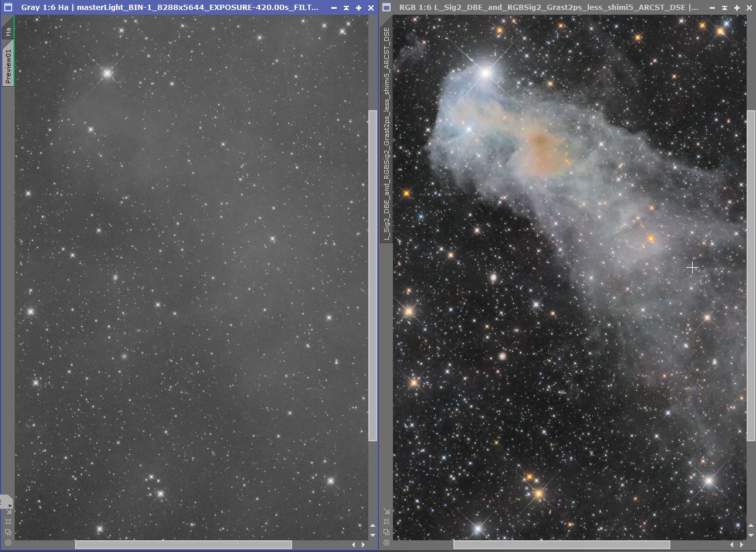Iconize the RGB window with minus button
Viewport: 756px width, 552px height.
[712, 8]
